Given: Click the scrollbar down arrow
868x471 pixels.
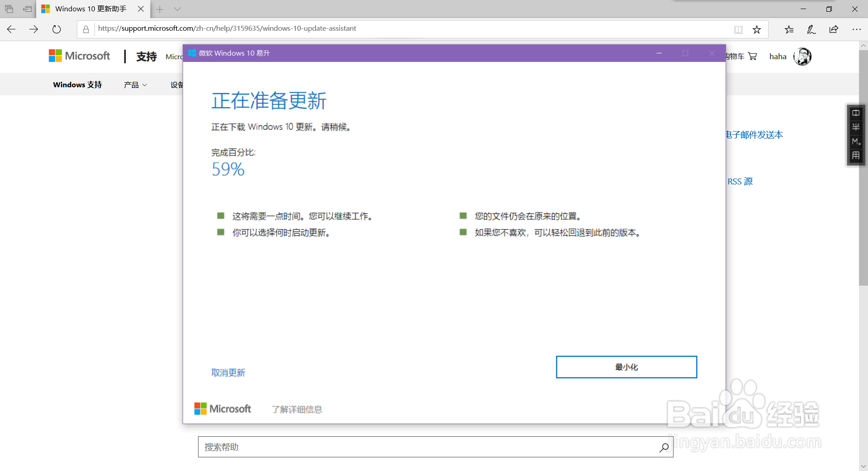Looking at the screenshot, I should click(863, 466).
